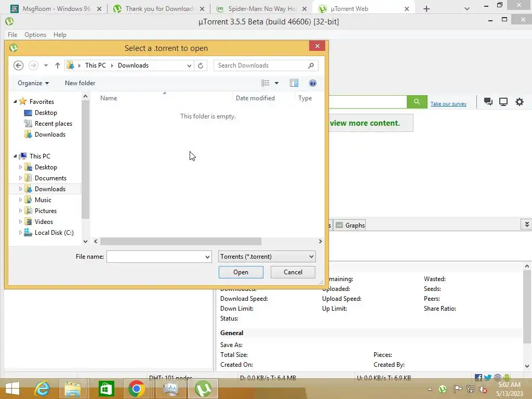Viewport: 532px width, 399px height.
Task: Click the green search button in µTorrent
Action: tap(417, 102)
